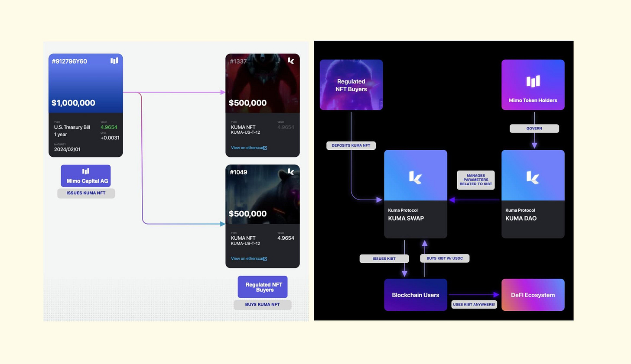
Task: Click the #912796Y60 identifier text
Action: (69, 61)
